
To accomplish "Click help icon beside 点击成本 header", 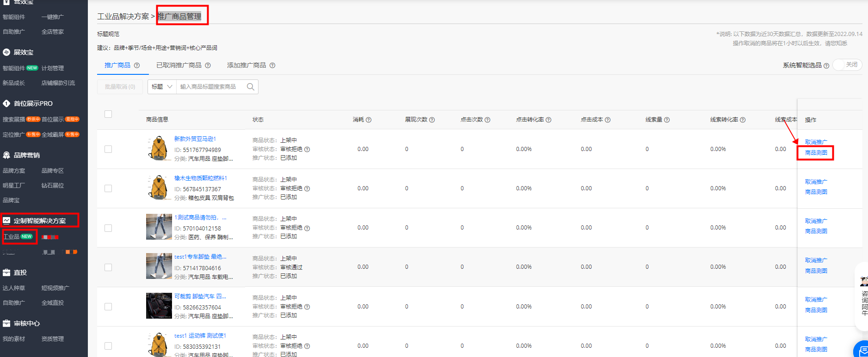I will pos(608,120).
